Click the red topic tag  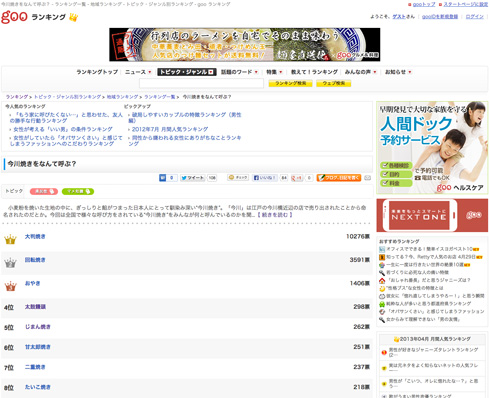pyautogui.click(x=44, y=191)
